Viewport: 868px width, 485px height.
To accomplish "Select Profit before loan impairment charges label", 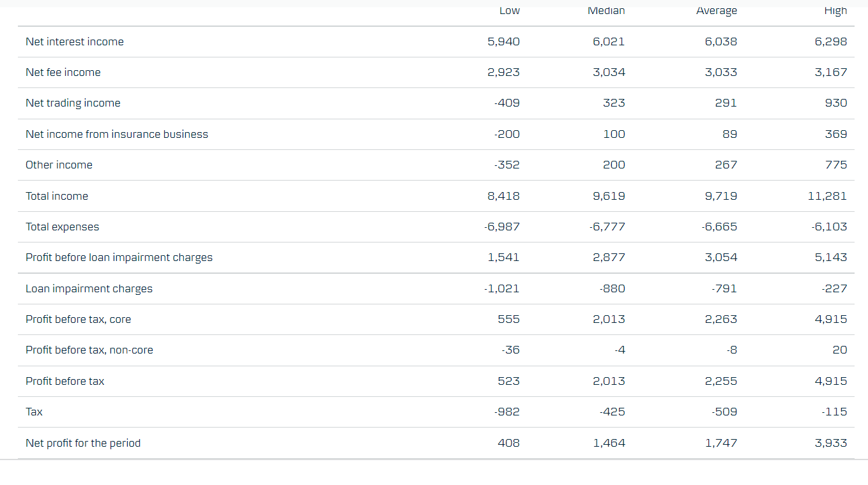I will click(119, 257).
